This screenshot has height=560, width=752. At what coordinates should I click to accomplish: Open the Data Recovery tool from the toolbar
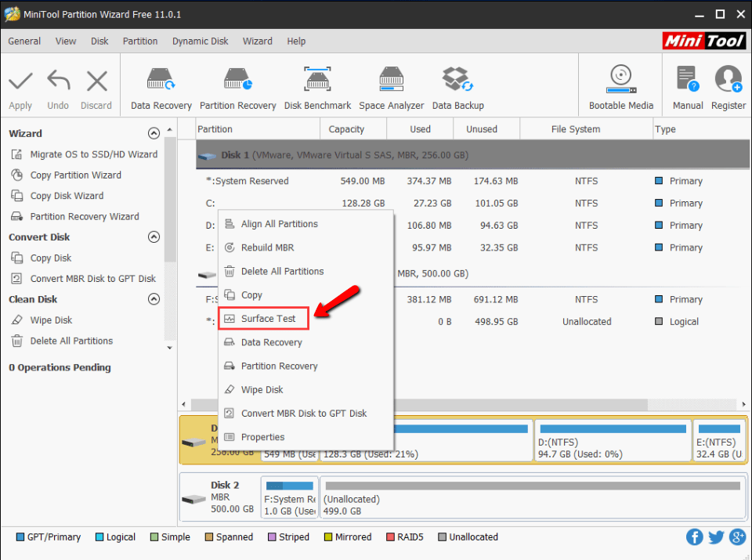click(x=160, y=85)
